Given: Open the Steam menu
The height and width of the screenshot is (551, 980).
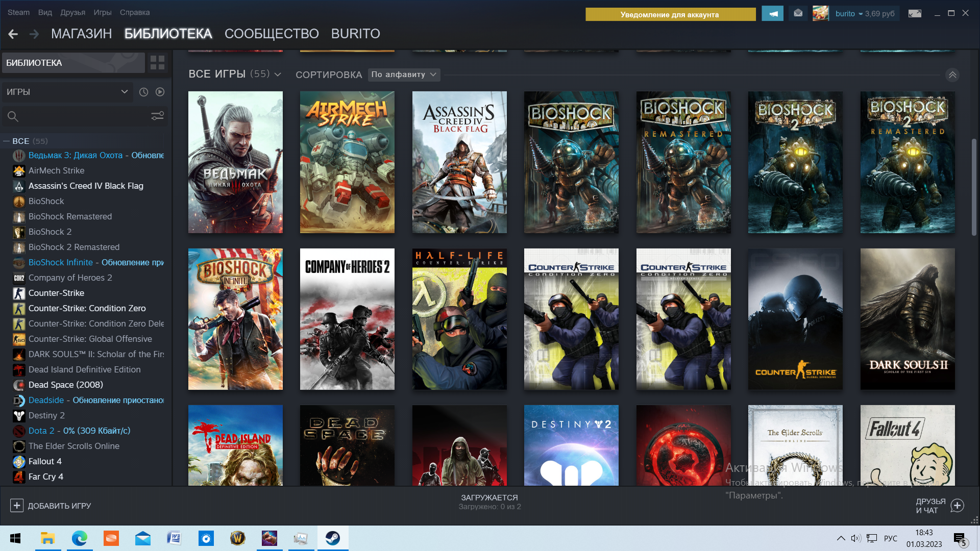Looking at the screenshot, I should [18, 12].
